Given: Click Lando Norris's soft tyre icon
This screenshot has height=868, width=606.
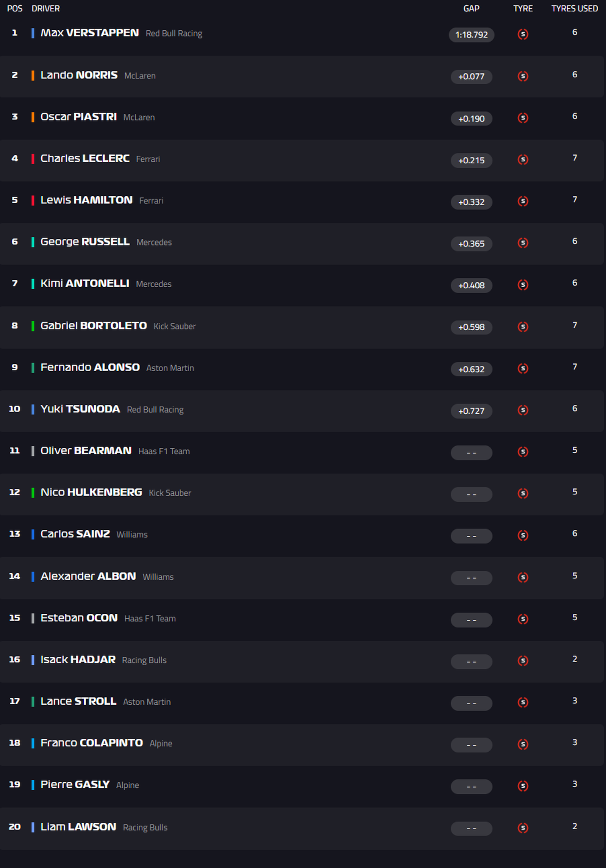Looking at the screenshot, I should point(523,76).
